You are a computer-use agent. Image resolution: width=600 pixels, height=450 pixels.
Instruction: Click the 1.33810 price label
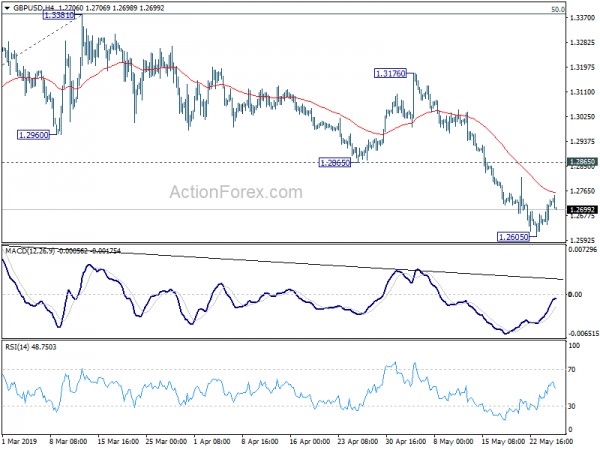(59, 15)
